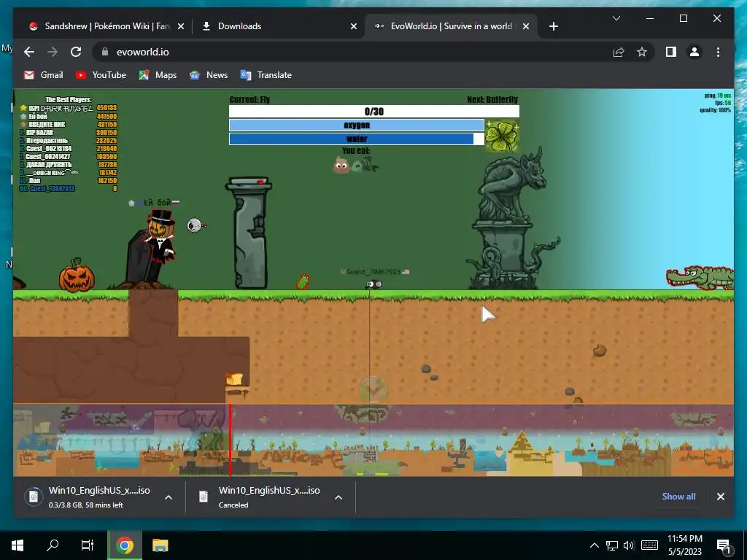This screenshot has width=747, height=560.
Task: Click the 0/30 experience progress bar
Action: point(374,112)
